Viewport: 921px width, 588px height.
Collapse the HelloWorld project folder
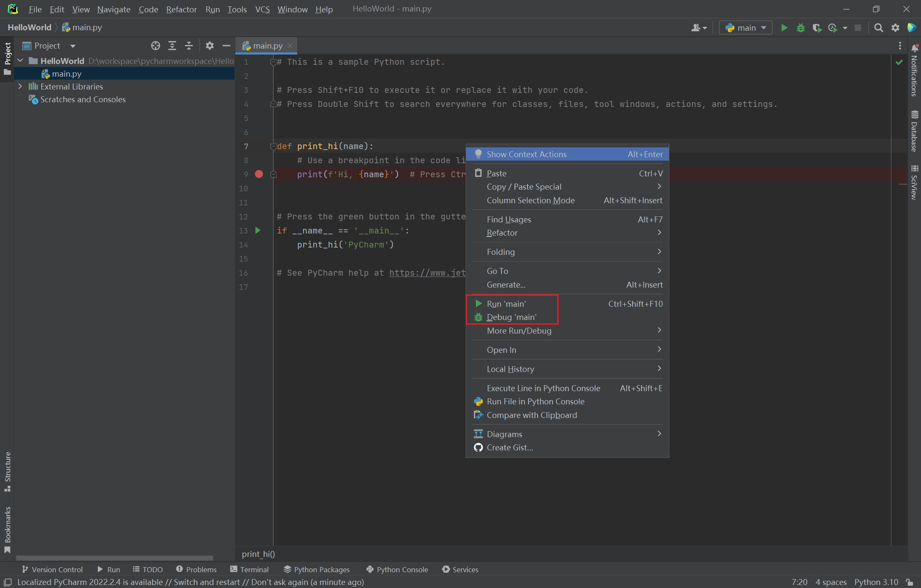click(20, 61)
